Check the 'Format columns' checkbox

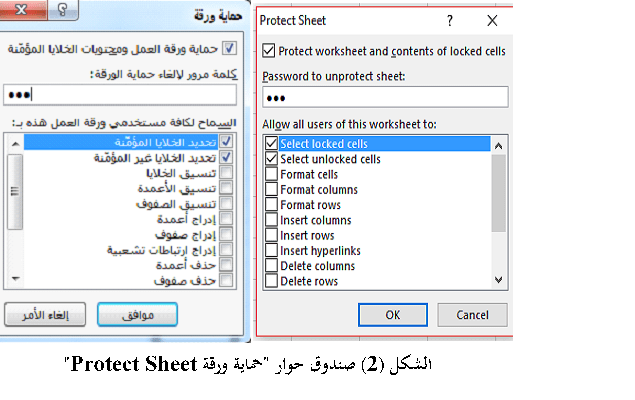[271, 189]
